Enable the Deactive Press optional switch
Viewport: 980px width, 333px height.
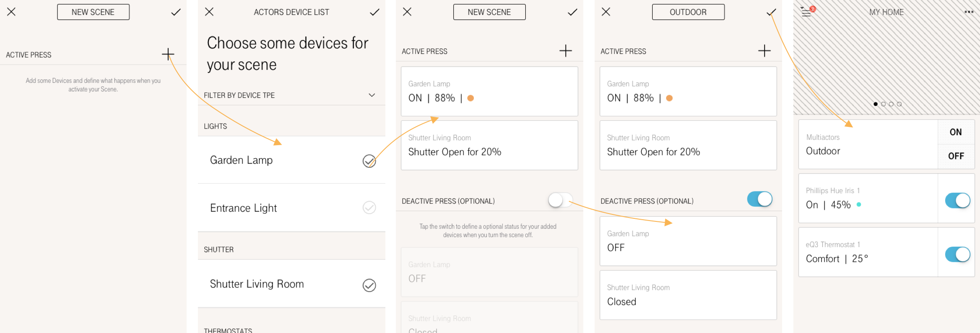point(561,200)
